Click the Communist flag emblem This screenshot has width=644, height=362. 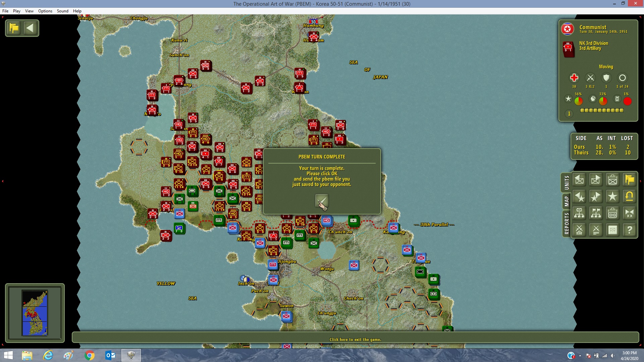(x=568, y=29)
